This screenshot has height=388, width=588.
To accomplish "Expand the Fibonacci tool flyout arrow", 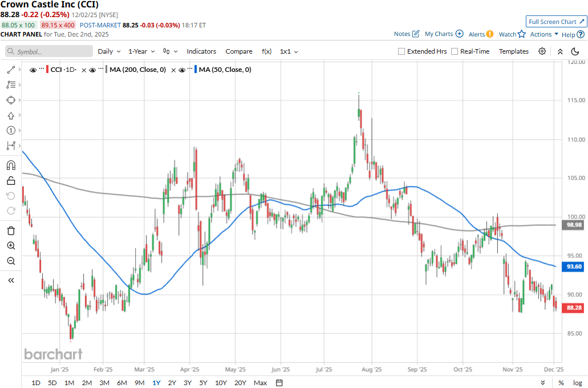I will tap(19, 85).
